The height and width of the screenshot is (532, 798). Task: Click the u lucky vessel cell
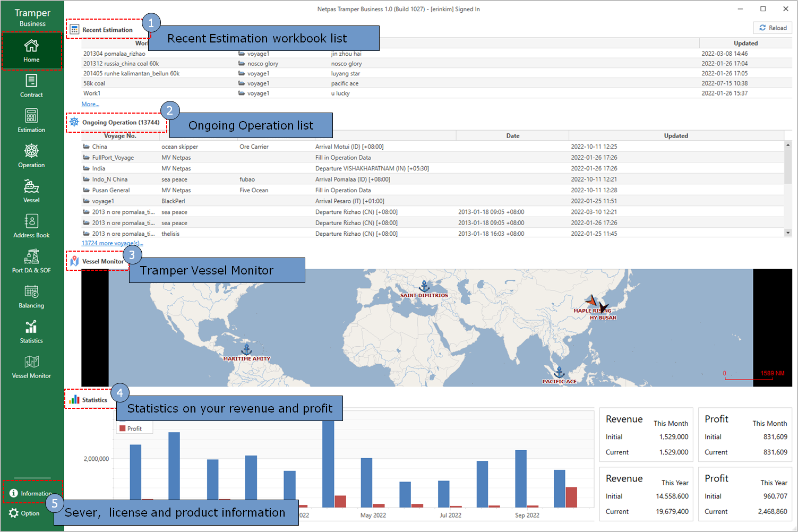[340, 93]
